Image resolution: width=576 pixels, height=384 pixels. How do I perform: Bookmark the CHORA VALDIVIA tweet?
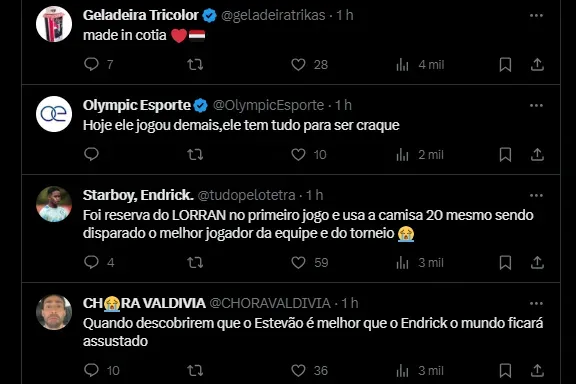(x=505, y=370)
